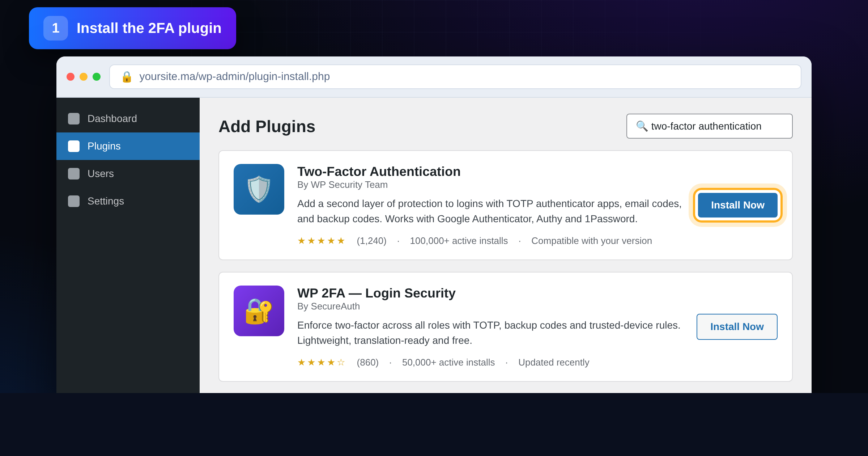The width and height of the screenshot is (868, 456).
Task: Click the five-star rating of Two-Factor Authentication
Action: [321, 241]
